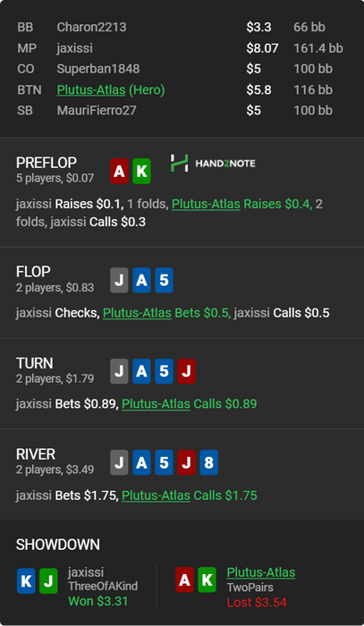This screenshot has height=626, width=364.
Task: Click the blue 5 card in flop
Action: pos(164,280)
